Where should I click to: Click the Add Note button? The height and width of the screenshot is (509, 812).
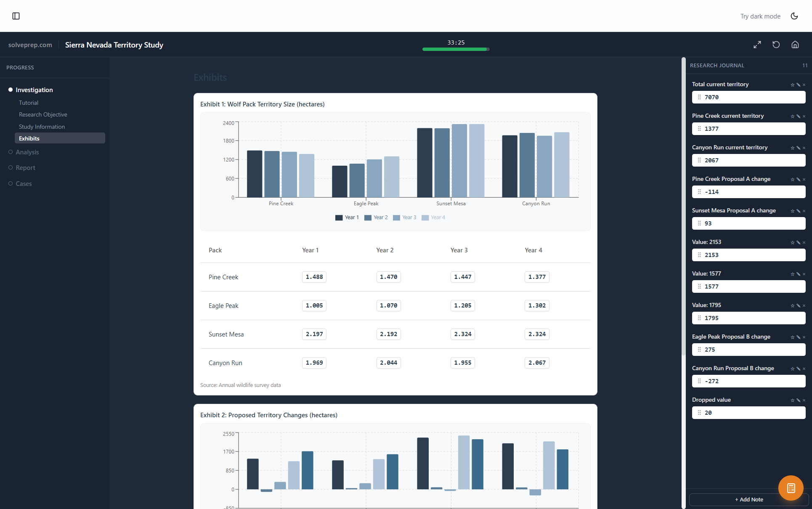(748, 499)
